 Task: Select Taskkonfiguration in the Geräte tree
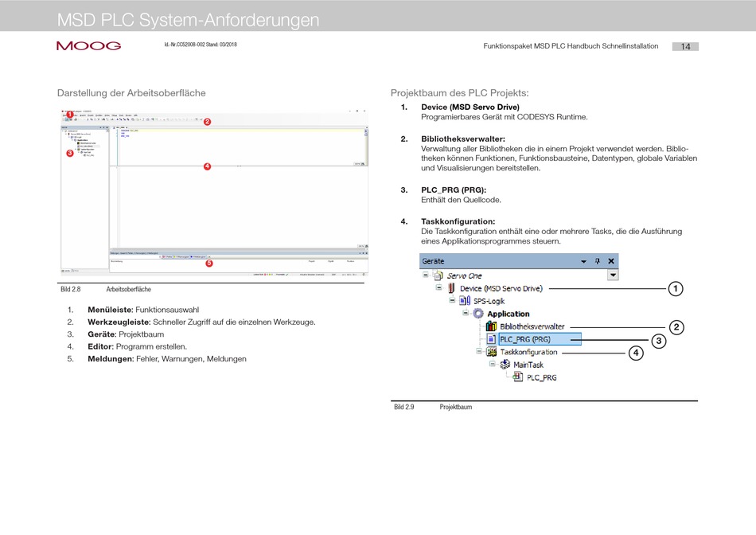tap(528, 352)
